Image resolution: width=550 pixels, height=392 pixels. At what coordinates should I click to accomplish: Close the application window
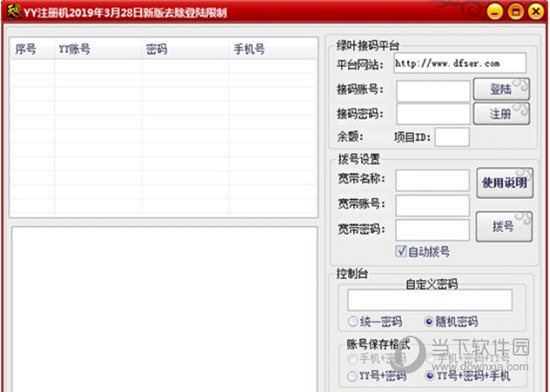(536, 12)
